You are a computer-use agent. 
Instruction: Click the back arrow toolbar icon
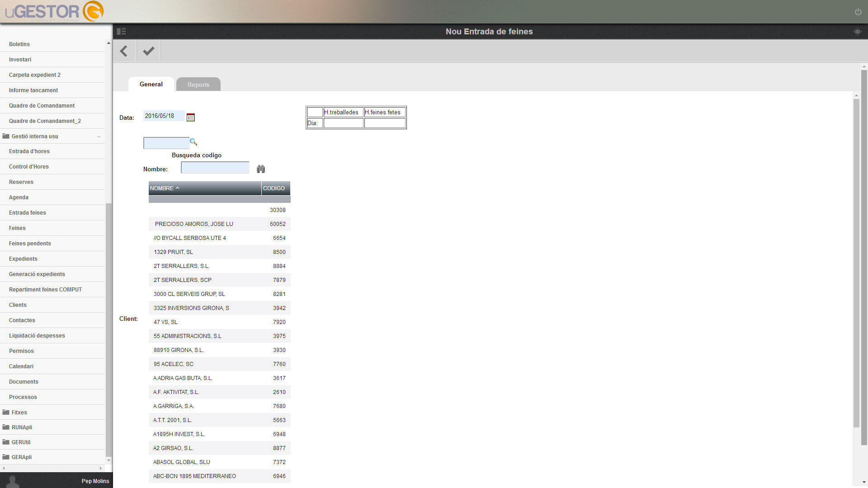pos(124,51)
